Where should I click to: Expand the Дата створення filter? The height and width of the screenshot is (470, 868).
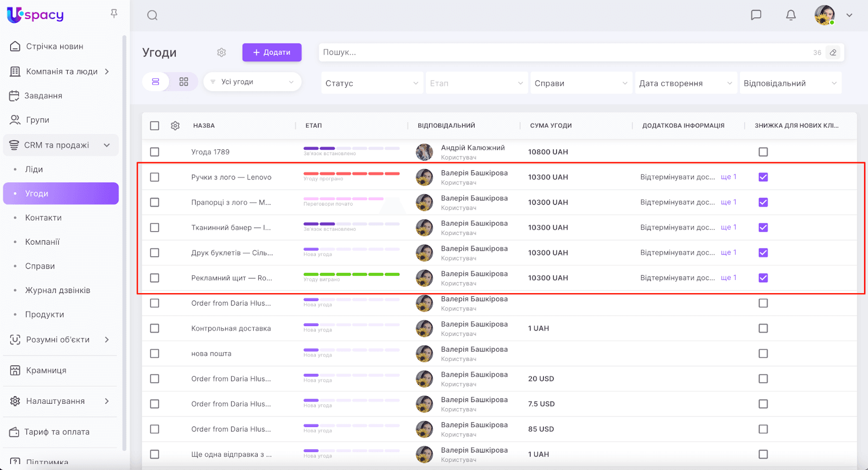click(685, 83)
